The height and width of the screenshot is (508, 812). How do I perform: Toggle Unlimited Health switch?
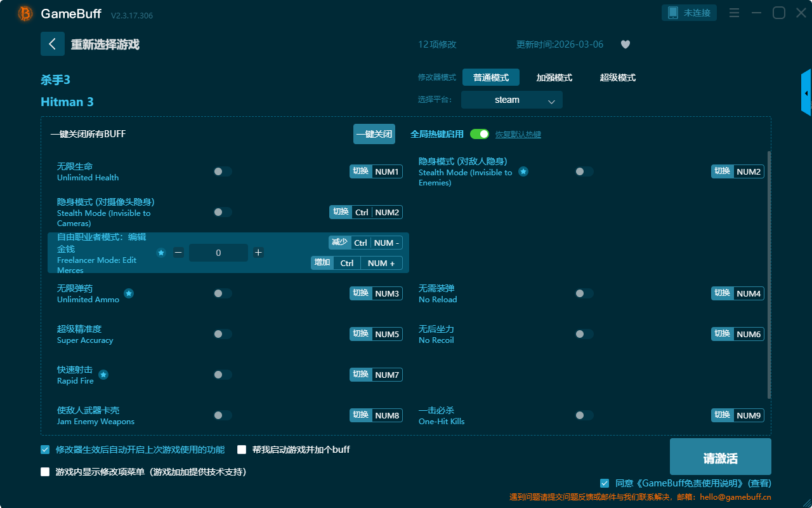click(222, 171)
